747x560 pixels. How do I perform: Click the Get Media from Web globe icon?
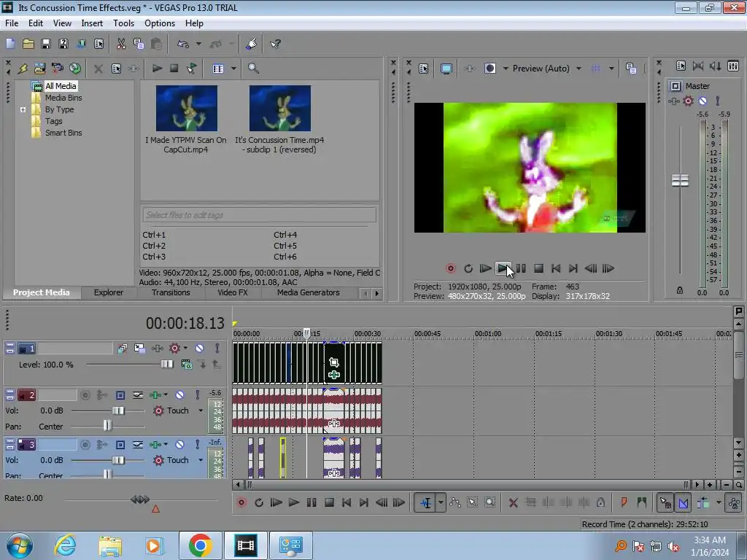(x=75, y=69)
